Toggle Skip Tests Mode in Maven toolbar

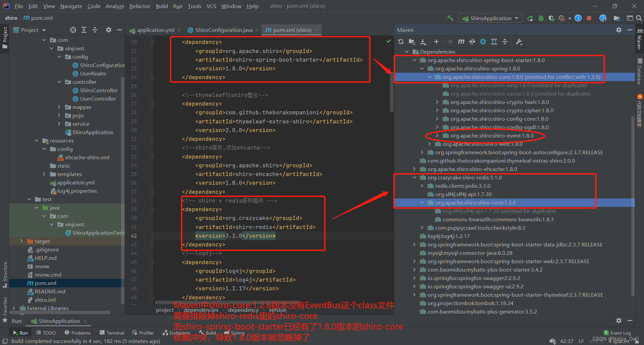[x=483, y=42]
